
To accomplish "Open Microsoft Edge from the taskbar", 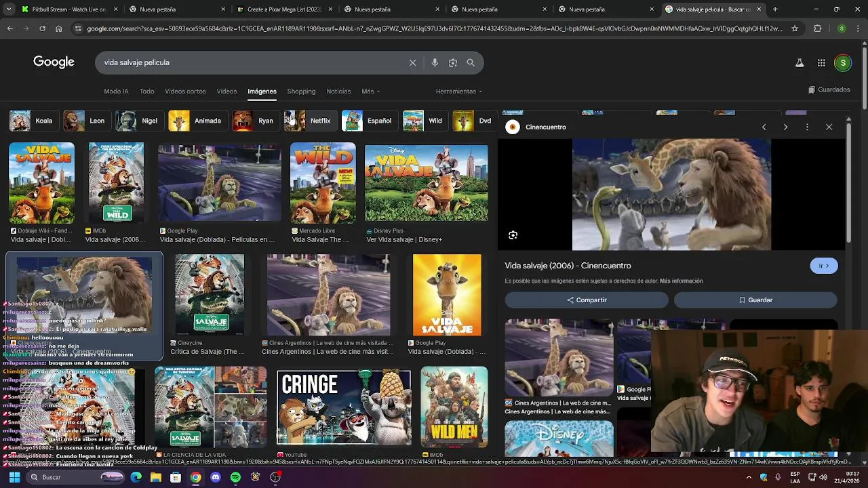I will (136, 477).
